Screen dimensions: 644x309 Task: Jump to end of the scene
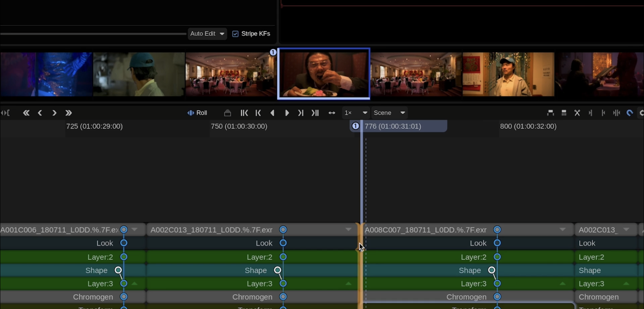pyautogui.click(x=315, y=113)
